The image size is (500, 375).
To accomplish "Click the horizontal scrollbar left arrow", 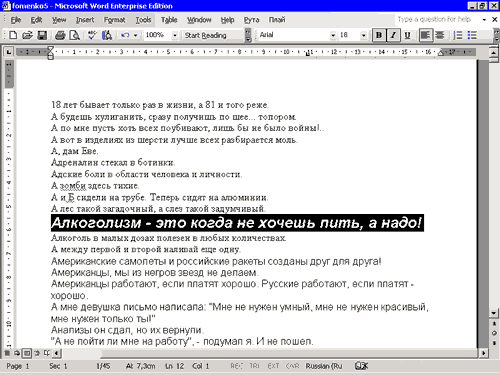I will (57, 353).
